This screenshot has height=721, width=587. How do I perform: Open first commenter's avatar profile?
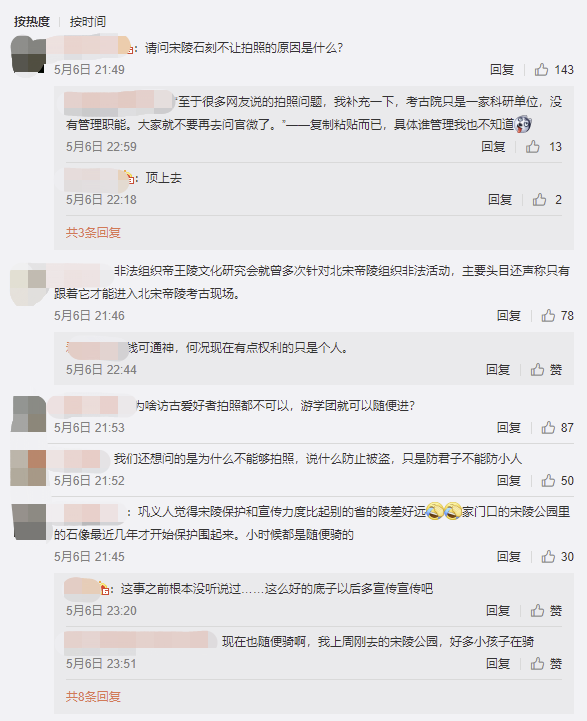tap(28, 55)
